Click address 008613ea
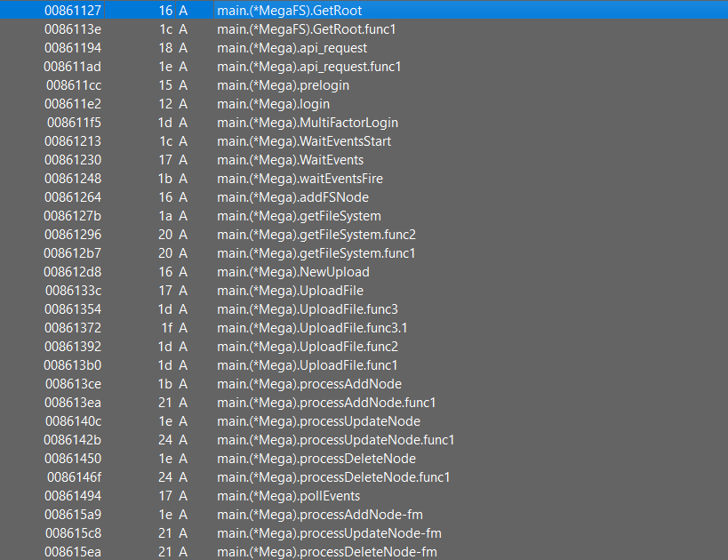Viewport: 728px width, 560px height. click(x=72, y=403)
